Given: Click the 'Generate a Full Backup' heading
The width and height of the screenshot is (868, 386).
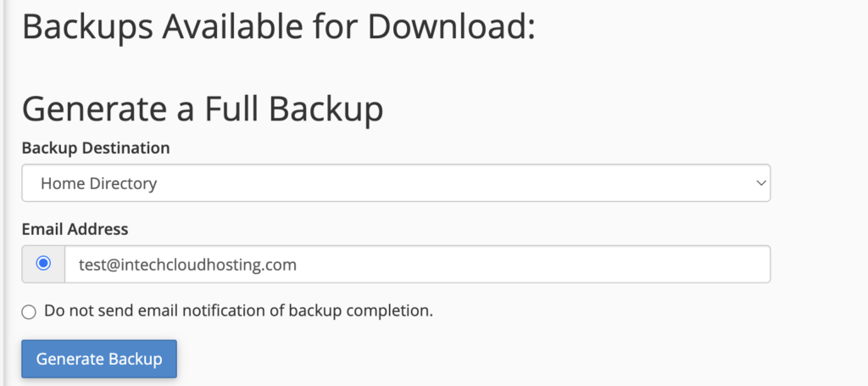Looking at the screenshot, I should 203,109.
